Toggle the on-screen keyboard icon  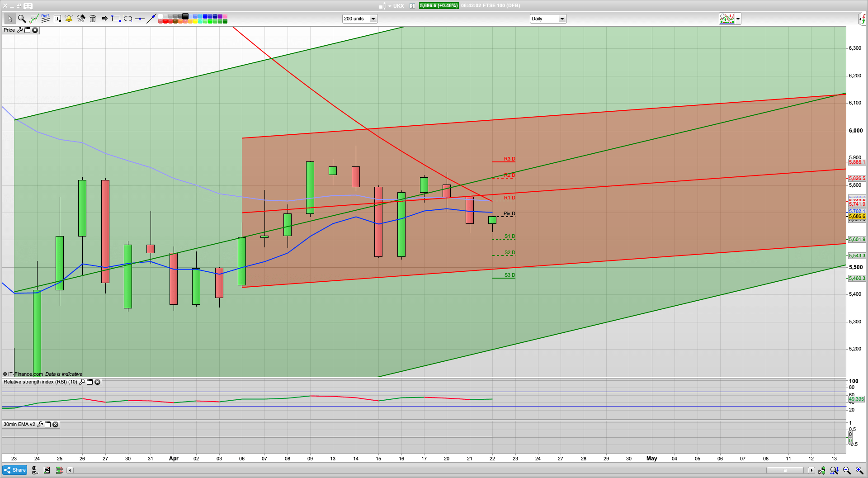tap(28, 6)
